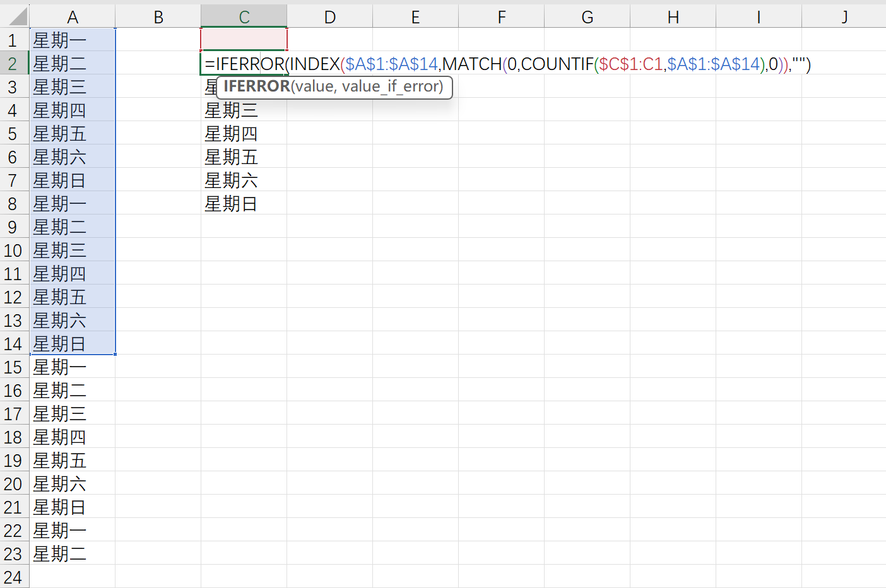This screenshot has height=588, width=886.
Task: Select row 10 header
Action: [x=15, y=250]
